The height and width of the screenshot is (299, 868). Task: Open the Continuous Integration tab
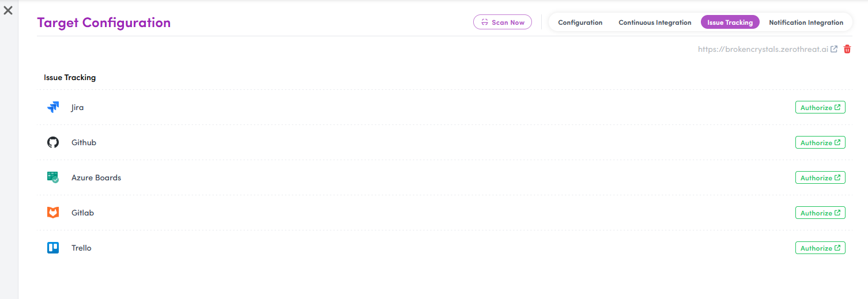click(655, 22)
